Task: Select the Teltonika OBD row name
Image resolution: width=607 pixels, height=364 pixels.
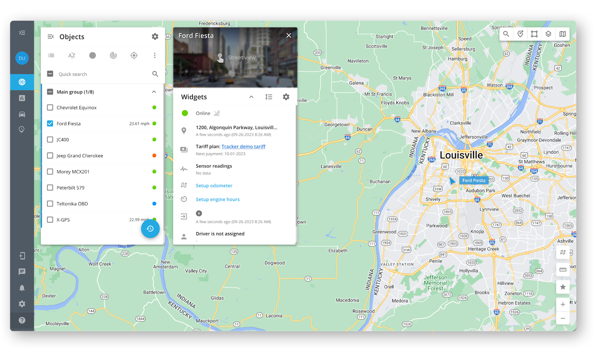Action: coord(72,204)
